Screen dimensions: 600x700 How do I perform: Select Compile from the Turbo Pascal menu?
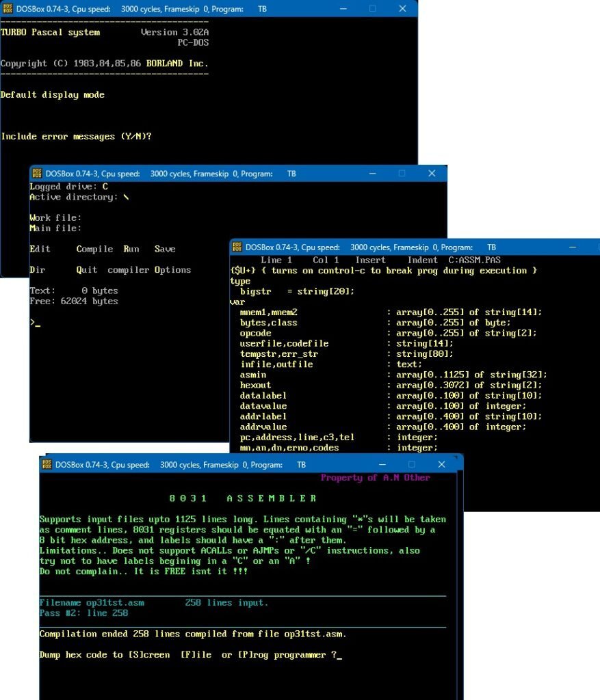(94, 249)
